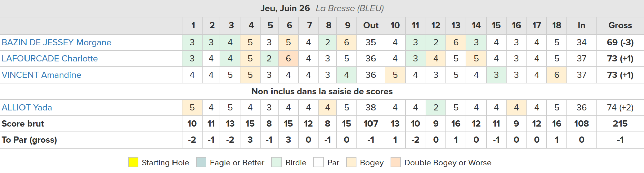Click the Bogey legend swatch
Viewport: 644px width, 173px height.
pyautogui.click(x=351, y=162)
